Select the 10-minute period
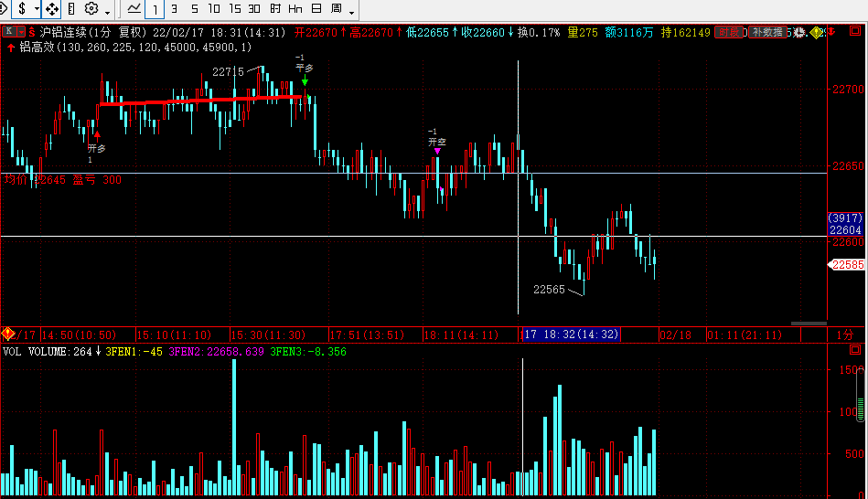Viewport: 868px width, 499px height. tap(214, 9)
